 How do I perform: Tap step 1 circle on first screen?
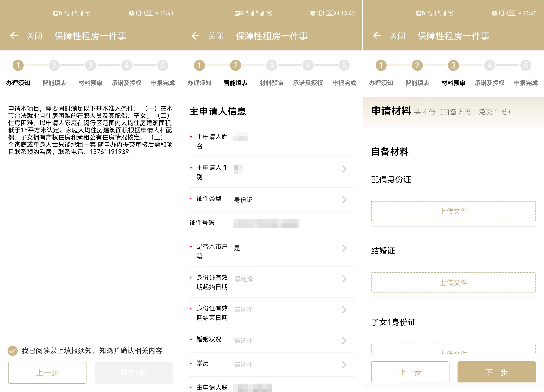(18, 65)
